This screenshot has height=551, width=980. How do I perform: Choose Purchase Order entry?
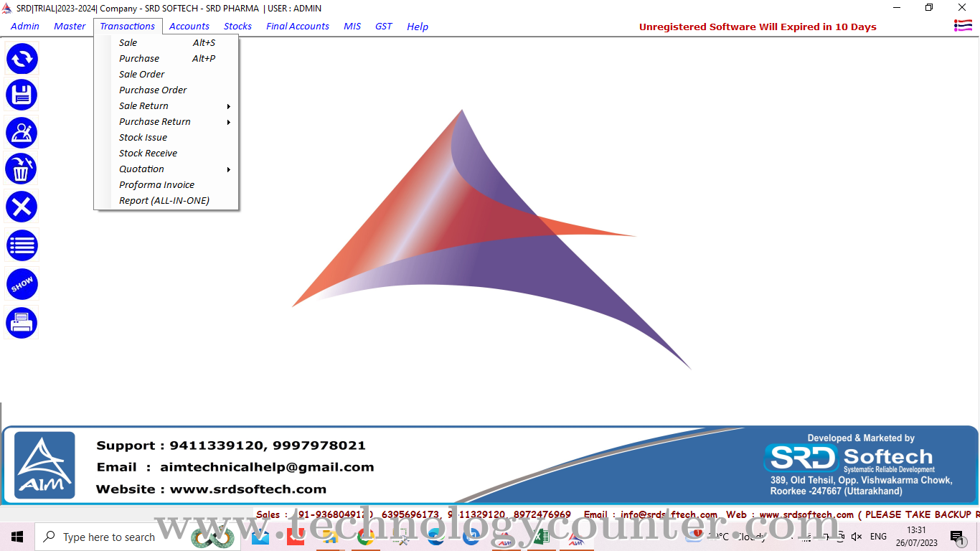click(166, 90)
